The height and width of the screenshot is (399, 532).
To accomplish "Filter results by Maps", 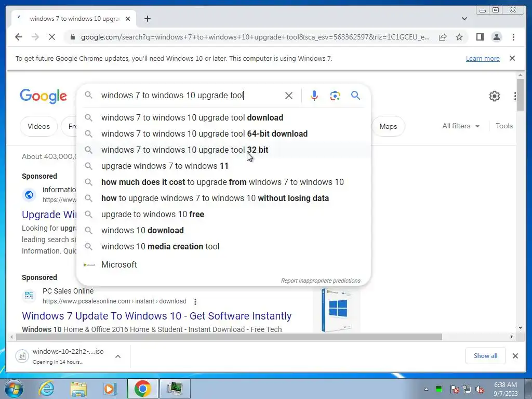I will tap(388, 126).
